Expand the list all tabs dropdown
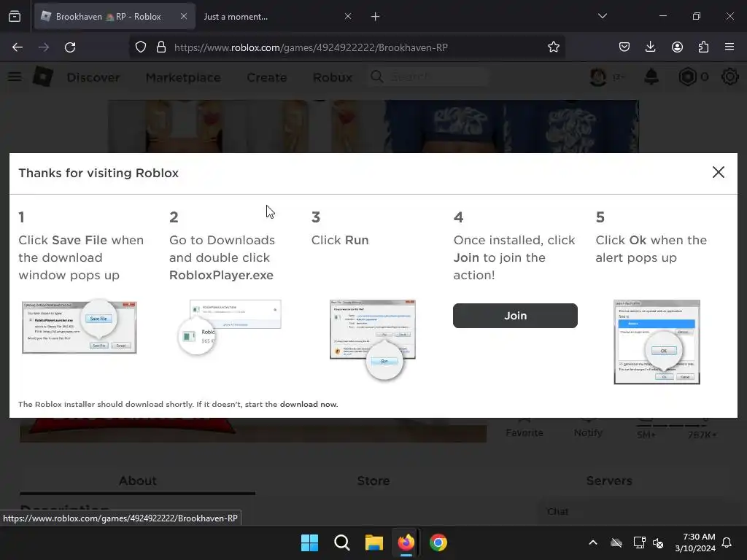This screenshot has height=560, width=747. click(602, 16)
